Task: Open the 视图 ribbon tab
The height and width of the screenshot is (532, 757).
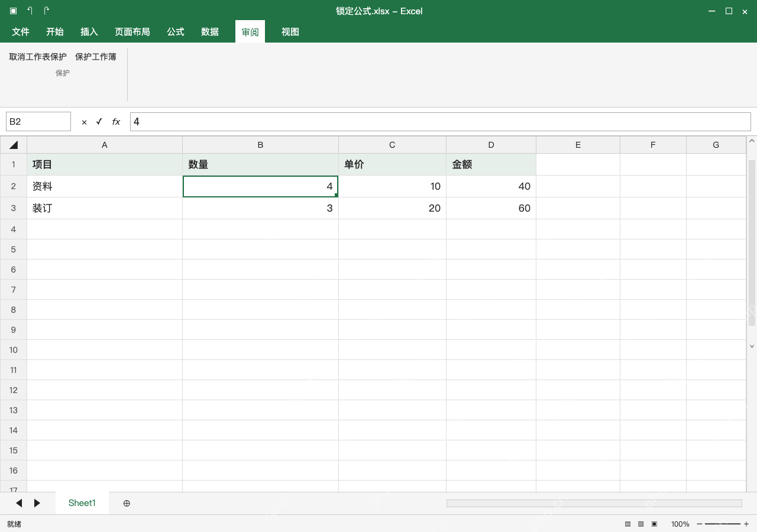Action: point(290,32)
